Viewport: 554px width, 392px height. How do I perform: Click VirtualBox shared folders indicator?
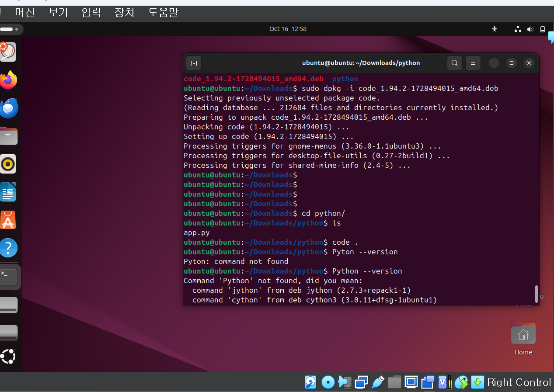(x=394, y=382)
